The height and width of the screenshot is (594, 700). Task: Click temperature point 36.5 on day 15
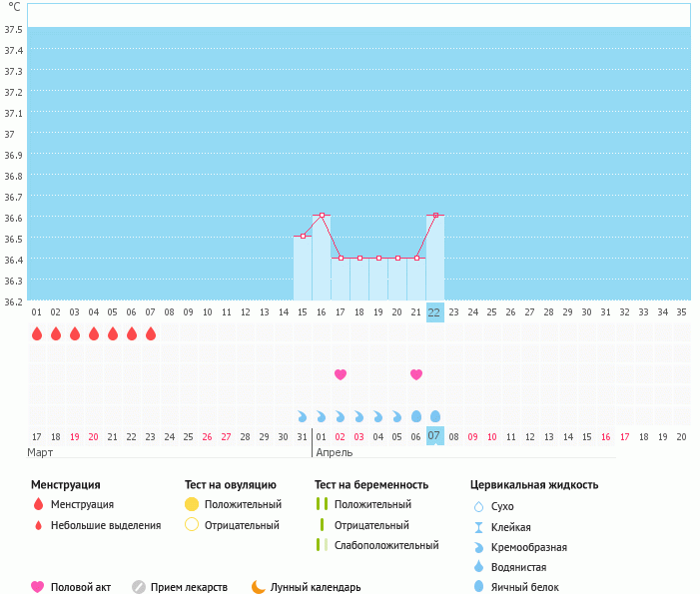[303, 236]
